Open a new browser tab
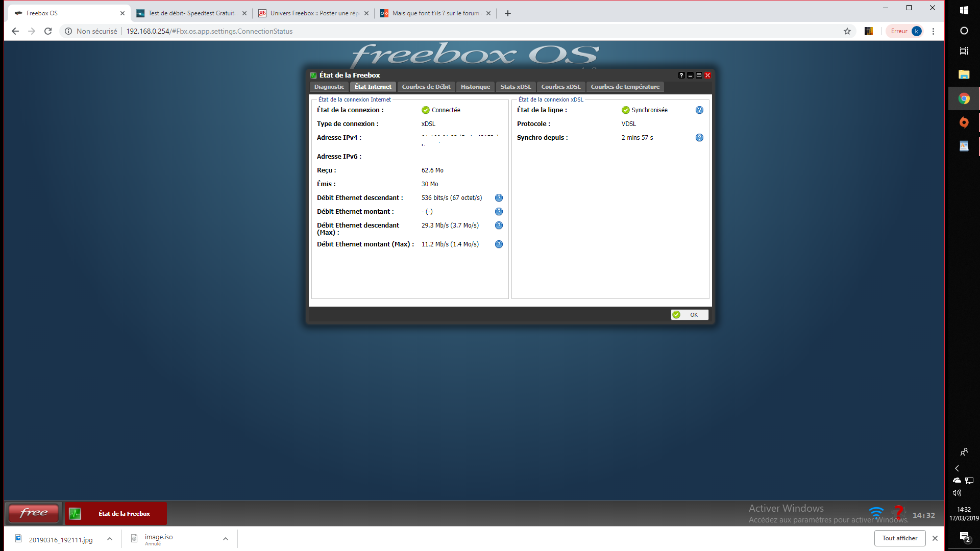The image size is (980, 551). (508, 13)
